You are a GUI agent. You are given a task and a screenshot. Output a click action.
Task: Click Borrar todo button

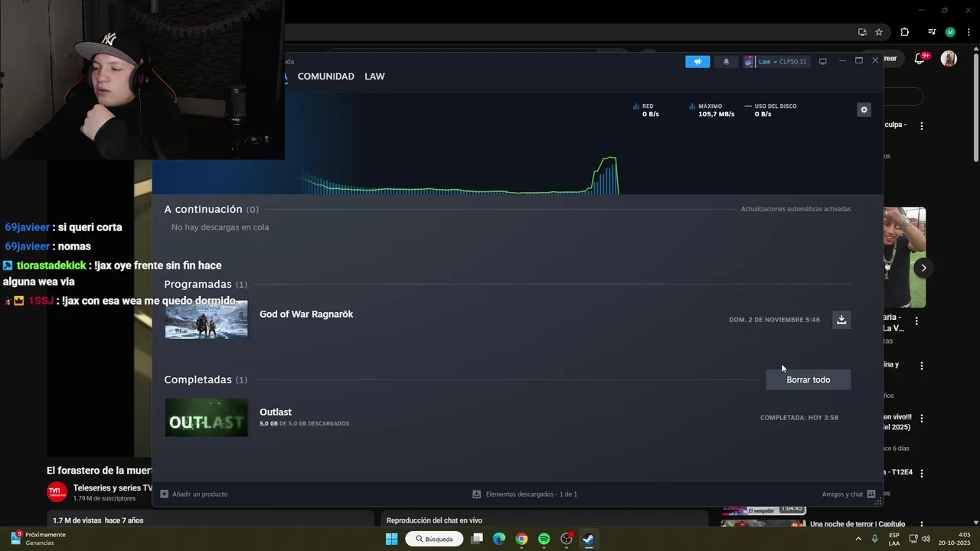tap(808, 380)
